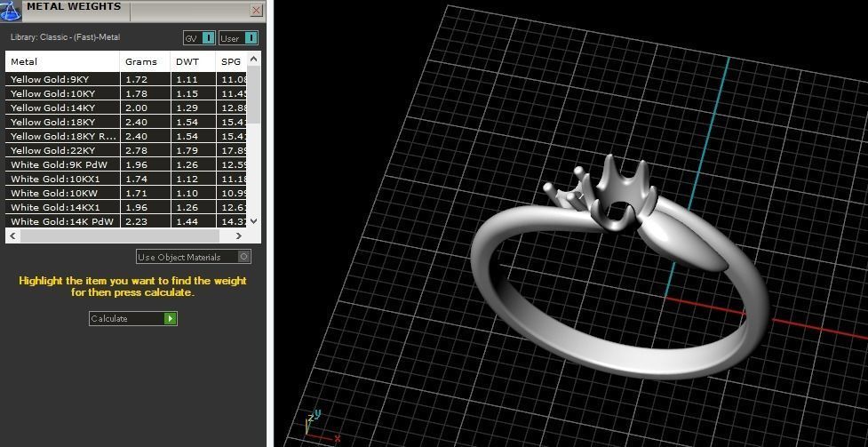Click the 2.23 grams value for 14K PdW
868x447 pixels.
pyautogui.click(x=136, y=221)
